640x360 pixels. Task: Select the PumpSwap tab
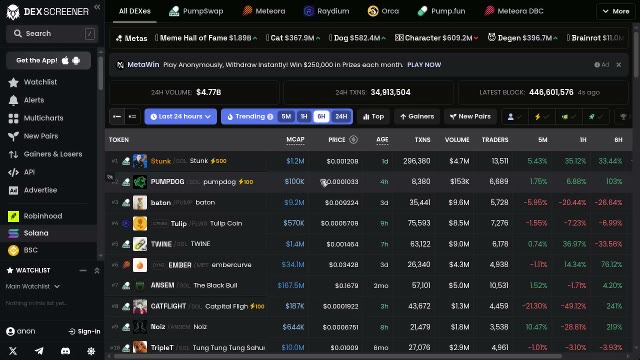click(x=196, y=11)
